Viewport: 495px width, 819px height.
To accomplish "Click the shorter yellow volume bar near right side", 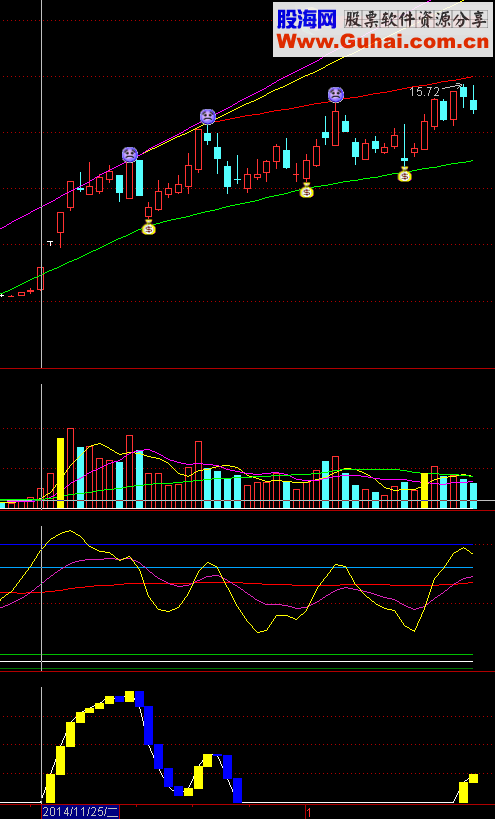I will click(425, 490).
